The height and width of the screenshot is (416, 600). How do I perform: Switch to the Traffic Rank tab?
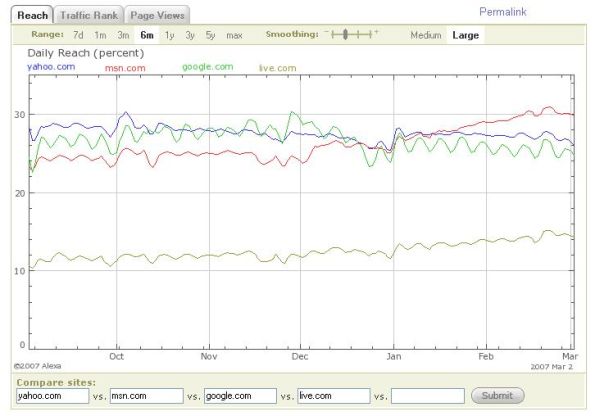(88, 16)
